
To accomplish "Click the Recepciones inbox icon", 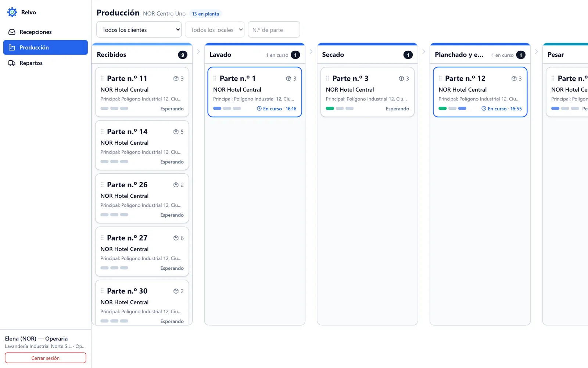I will pos(12,32).
